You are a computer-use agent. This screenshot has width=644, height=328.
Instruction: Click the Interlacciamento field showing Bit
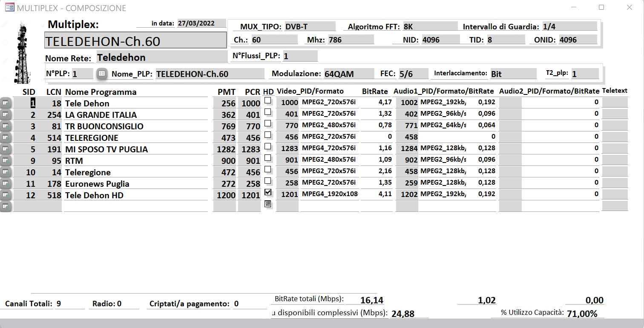tap(514, 74)
